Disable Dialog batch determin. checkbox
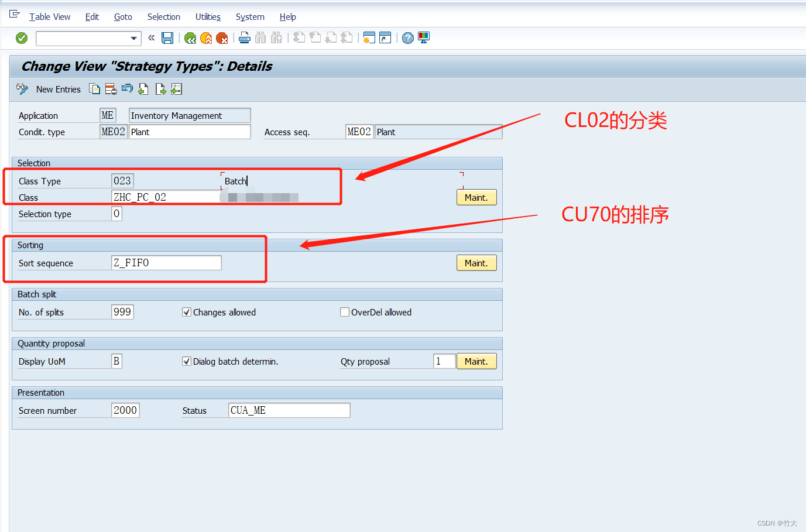806x532 pixels. tap(186, 361)
